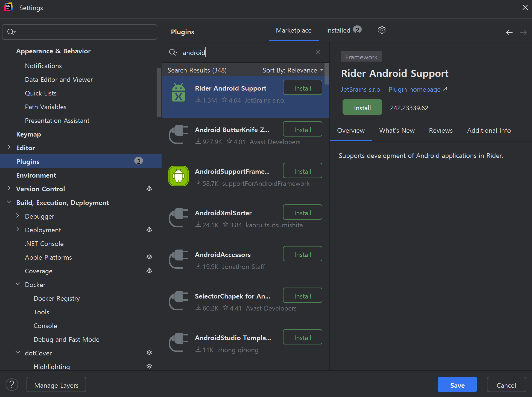Open the help question mark button
Viewport: 532px width, 397px height.
(12, 385)
